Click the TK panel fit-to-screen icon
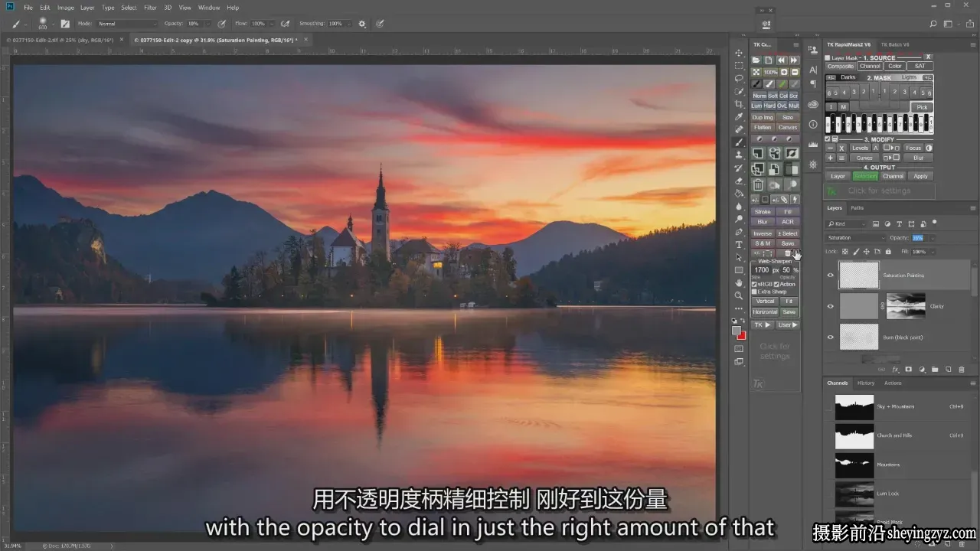 756,72
